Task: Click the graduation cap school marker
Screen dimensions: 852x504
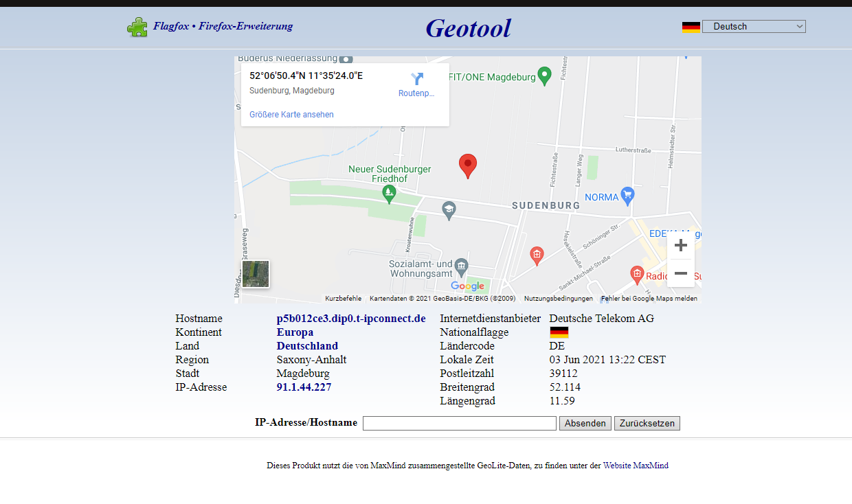Action: [x=449, y=209]
